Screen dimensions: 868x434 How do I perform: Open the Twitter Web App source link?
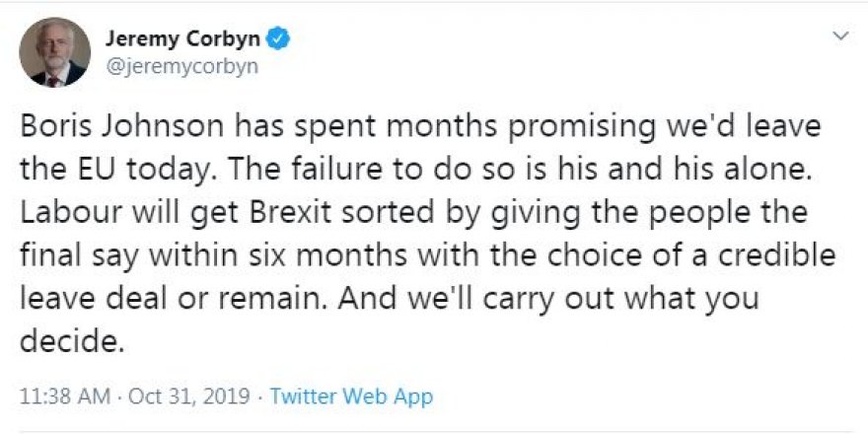click(351, 398)
